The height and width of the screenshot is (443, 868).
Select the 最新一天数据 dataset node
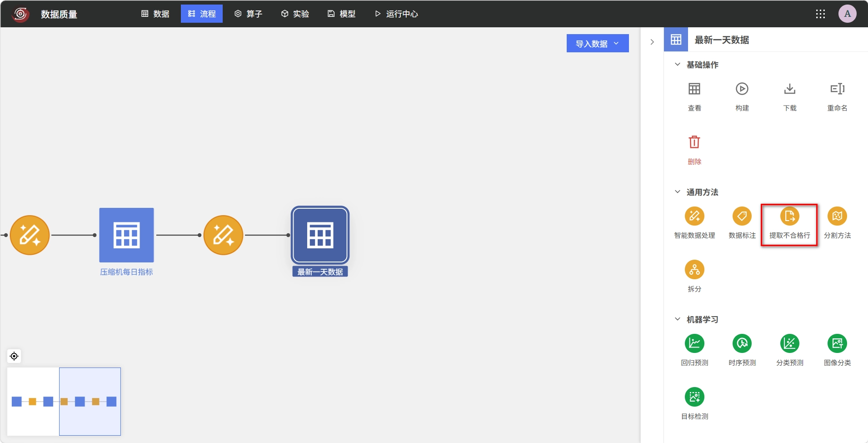320,235
